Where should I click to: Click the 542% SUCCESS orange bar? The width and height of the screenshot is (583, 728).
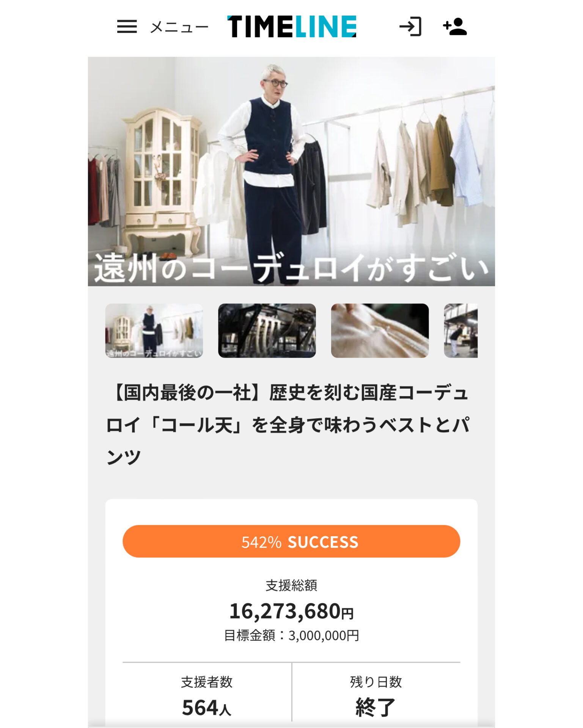coord(291,541)
